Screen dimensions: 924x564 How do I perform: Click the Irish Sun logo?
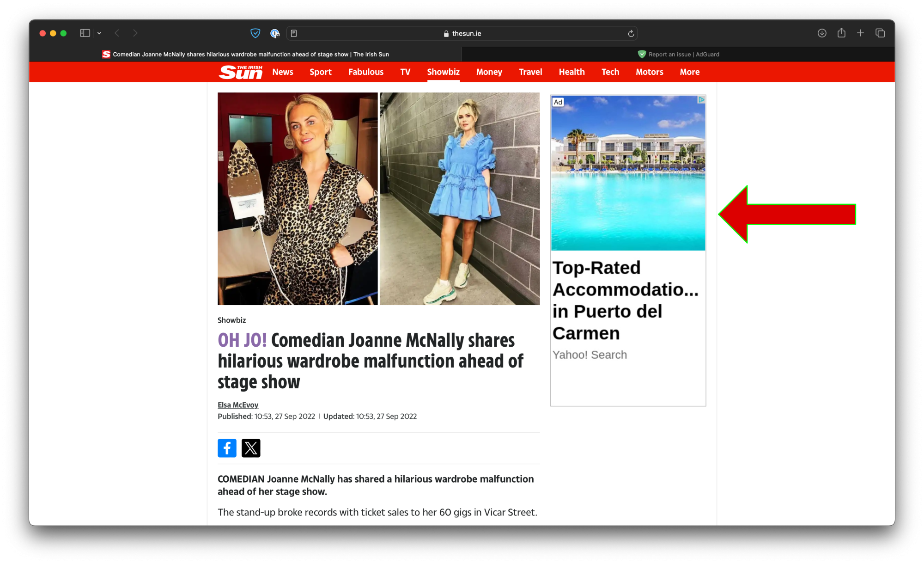[241, 72]
